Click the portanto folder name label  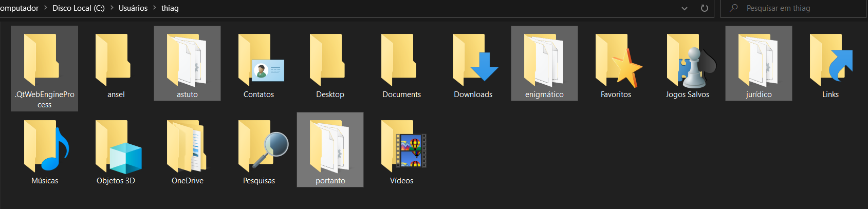click(x=330, y=181)
